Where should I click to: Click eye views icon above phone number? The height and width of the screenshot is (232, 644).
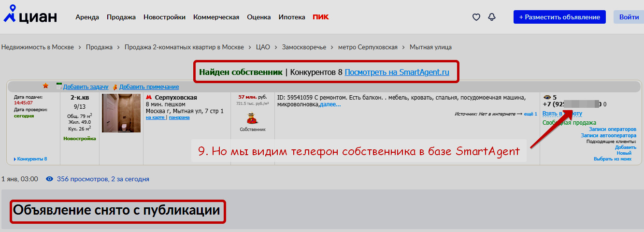tap(547, 97)
